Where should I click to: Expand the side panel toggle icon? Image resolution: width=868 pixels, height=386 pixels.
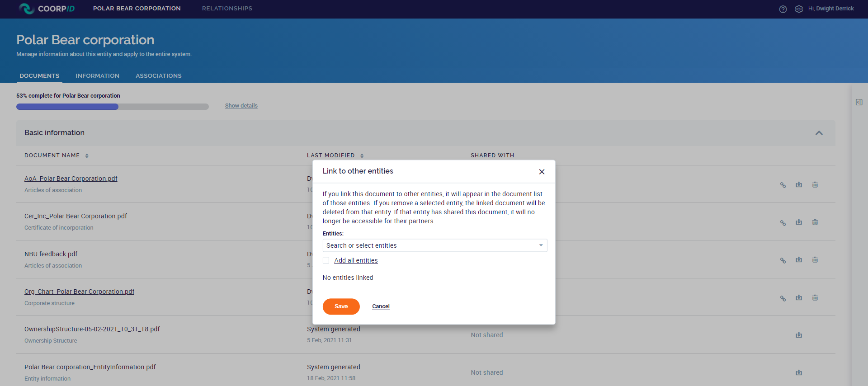click(x=859, y=102)
